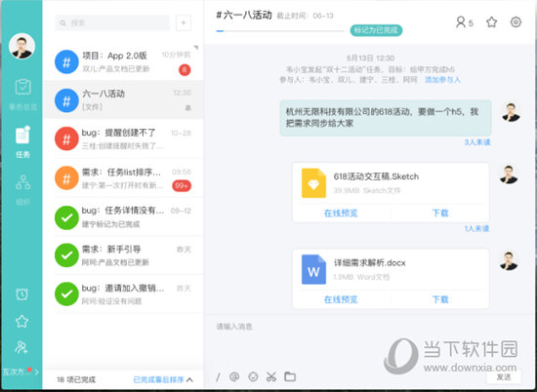Image resolution: width=537 pixels, height=392 pixels.
Task: Toggle 标记为已完成 for this task
Action: coord(376,30)
